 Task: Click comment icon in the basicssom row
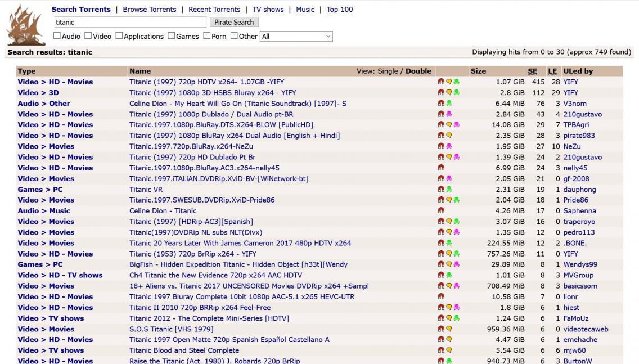(x=449, y=286)
